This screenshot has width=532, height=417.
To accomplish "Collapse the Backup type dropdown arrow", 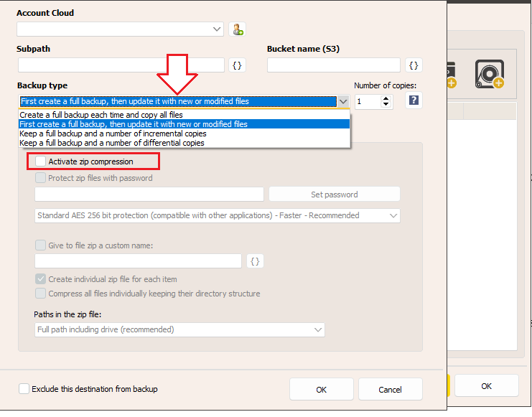I will (343, 101).
